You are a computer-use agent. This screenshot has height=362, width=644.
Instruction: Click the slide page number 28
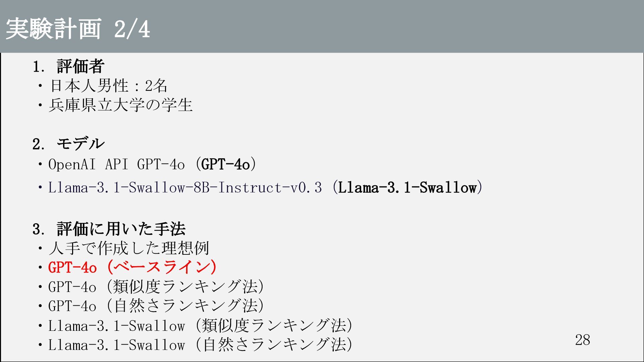pyautogui.click(x=583, y=340)
